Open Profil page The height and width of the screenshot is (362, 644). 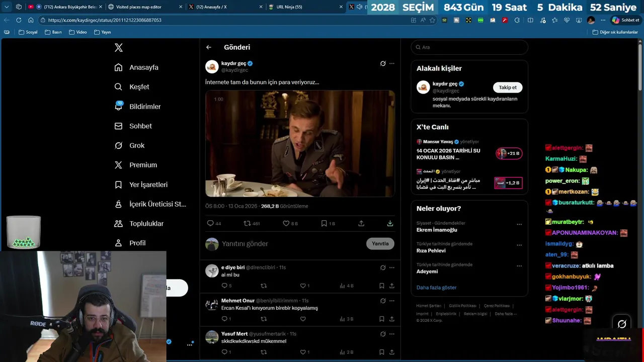point(130,243)
